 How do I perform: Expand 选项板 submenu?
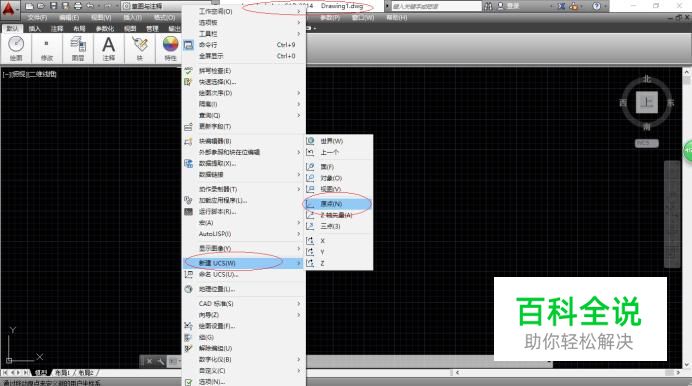pos(244,22)
